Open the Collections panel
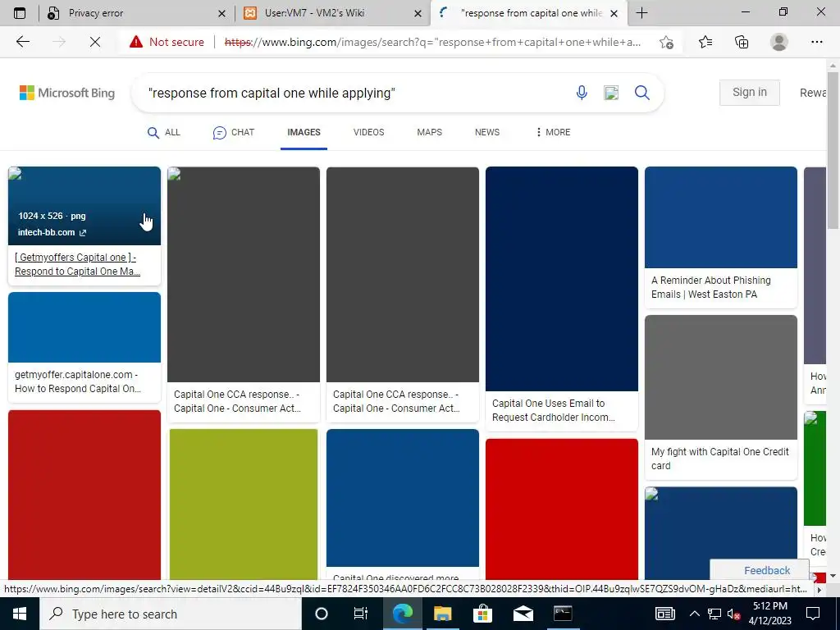The width and height of the screenshot is (840, 630). tap(742, 42)
